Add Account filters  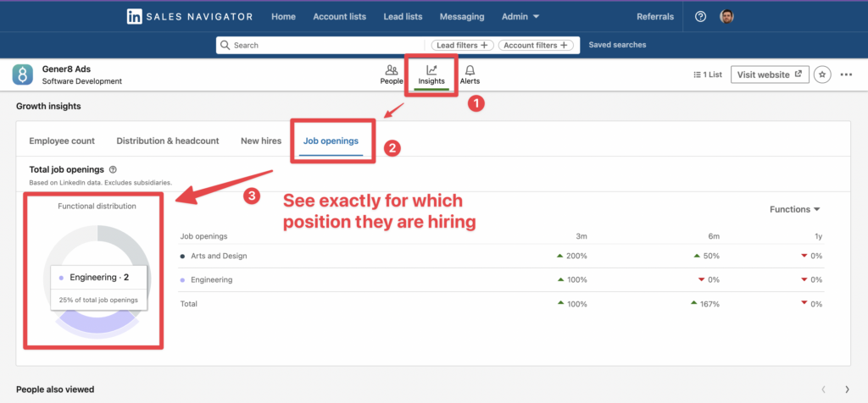pyautogui.click(x=536, y=46)
